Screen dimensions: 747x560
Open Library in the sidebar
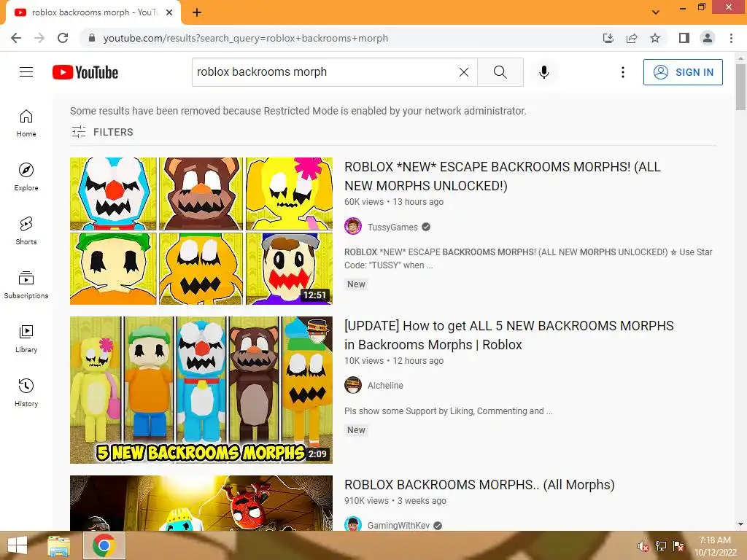tap(26, 338)
